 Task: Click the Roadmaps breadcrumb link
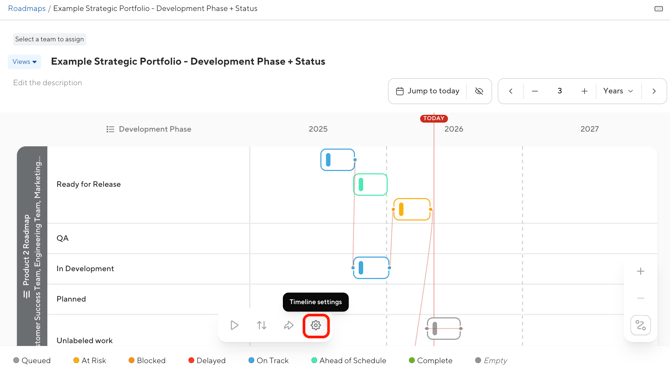(x=26, y=9)
